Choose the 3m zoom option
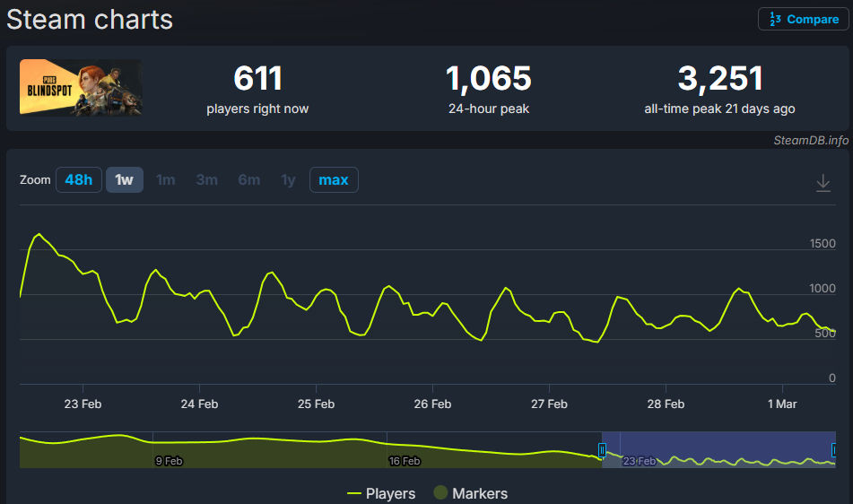 207,180
